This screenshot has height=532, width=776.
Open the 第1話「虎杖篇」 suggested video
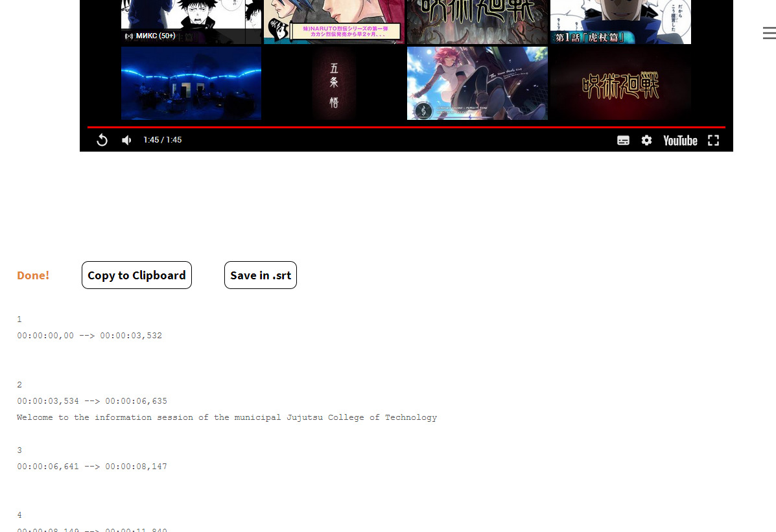620,21
